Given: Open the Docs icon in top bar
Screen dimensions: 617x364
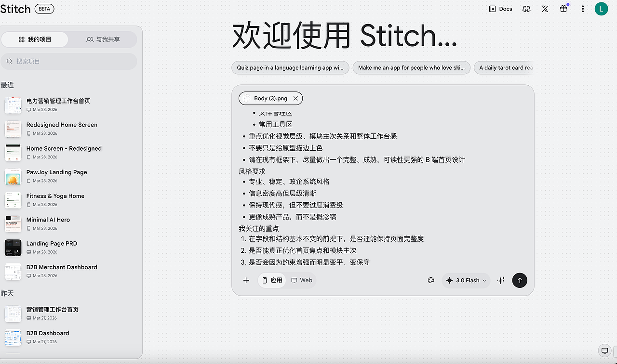Looking at the screenshot, I should coord(500,9).
